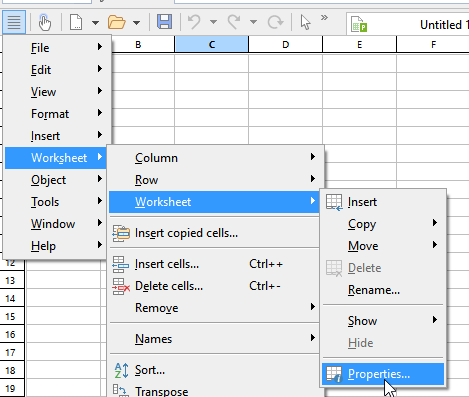Viewport: 469px width, 397px height.
Task: Expand the Row submenu
Action: [214, 180]
